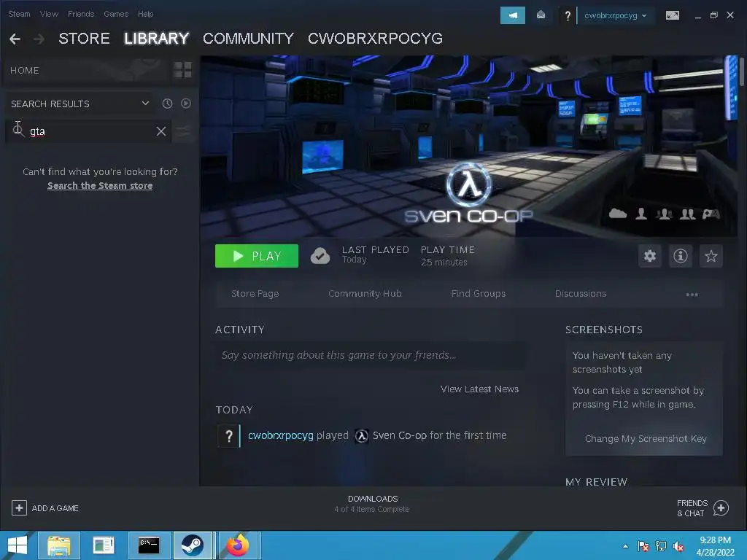Click the green PLAY button
Image resolution: width=747 pixels, height=560 pixels.
coord(257,256)
